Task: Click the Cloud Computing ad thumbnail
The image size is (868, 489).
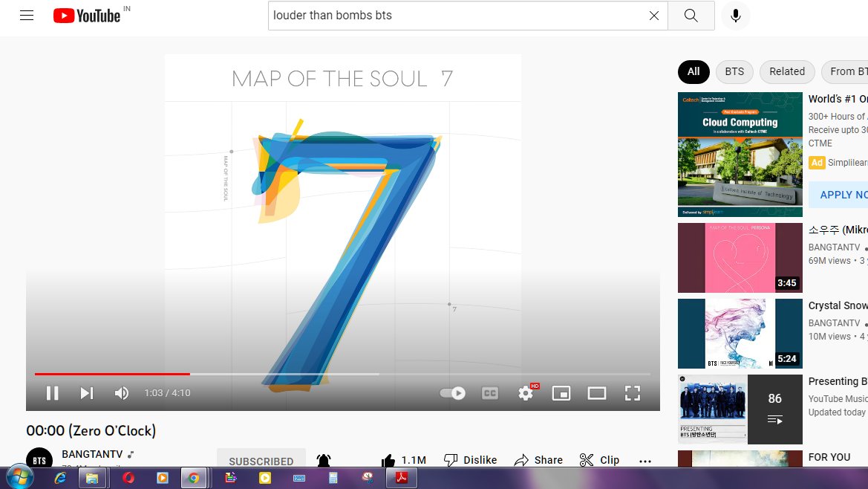Action: (x=740, y=155)
